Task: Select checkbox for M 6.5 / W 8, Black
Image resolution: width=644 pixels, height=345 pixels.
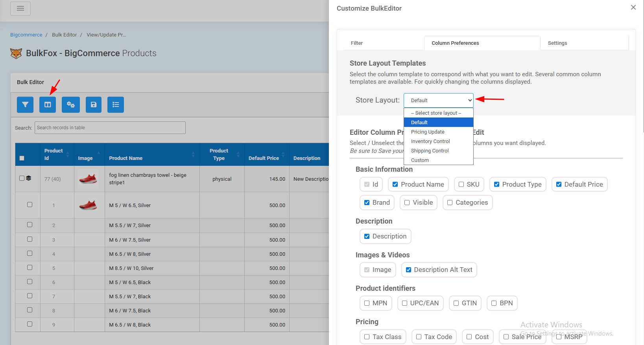Action: click(x=30, y=324)
